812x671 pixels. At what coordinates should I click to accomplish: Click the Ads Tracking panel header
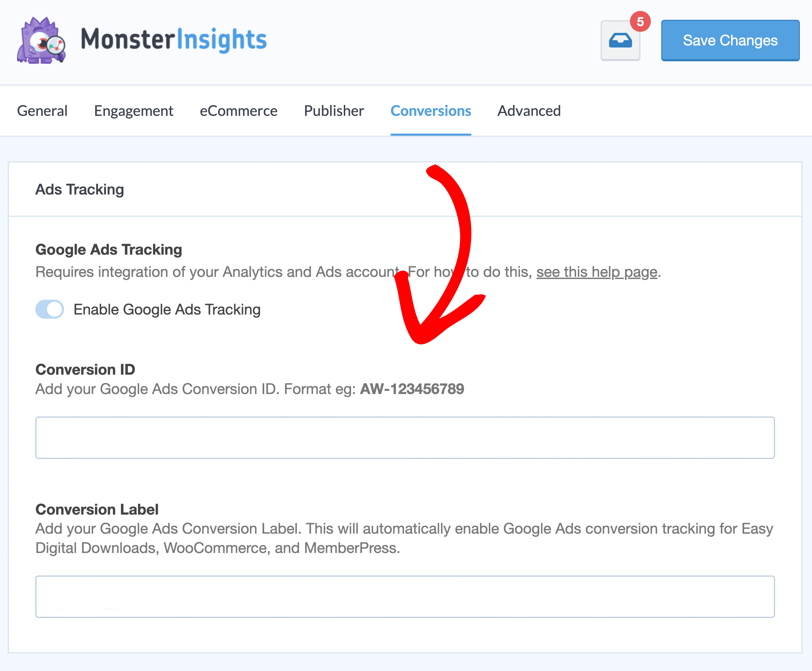[x=80, y=189]
